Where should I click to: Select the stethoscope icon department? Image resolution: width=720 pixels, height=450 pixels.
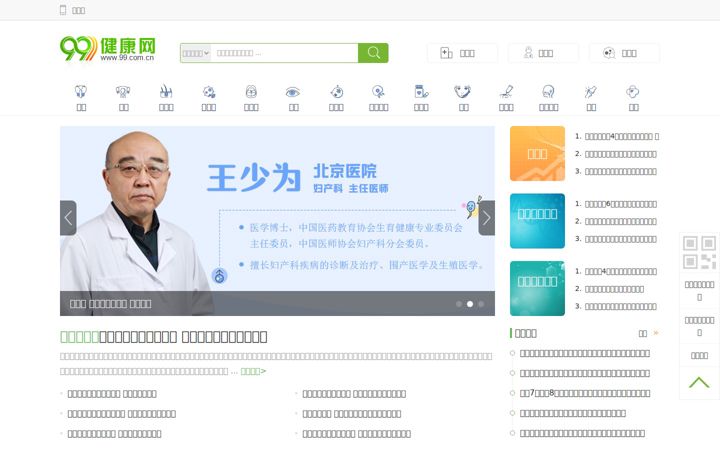(463, 98)
